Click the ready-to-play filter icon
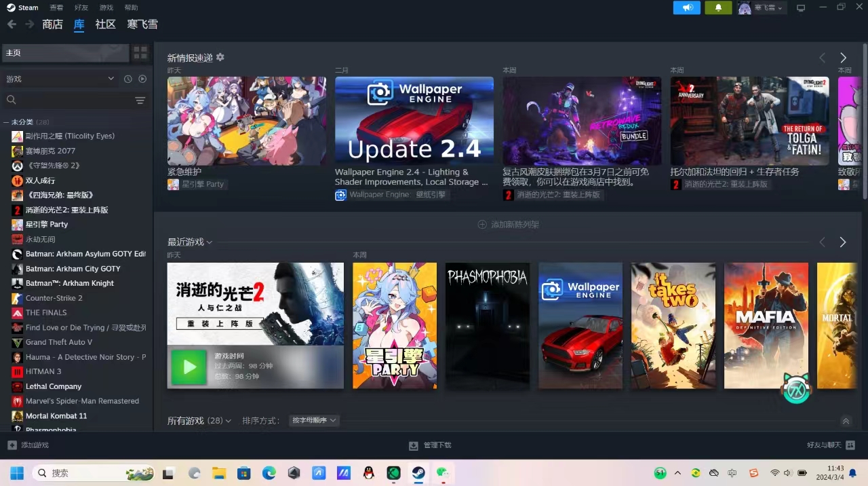 pos(142,79)
